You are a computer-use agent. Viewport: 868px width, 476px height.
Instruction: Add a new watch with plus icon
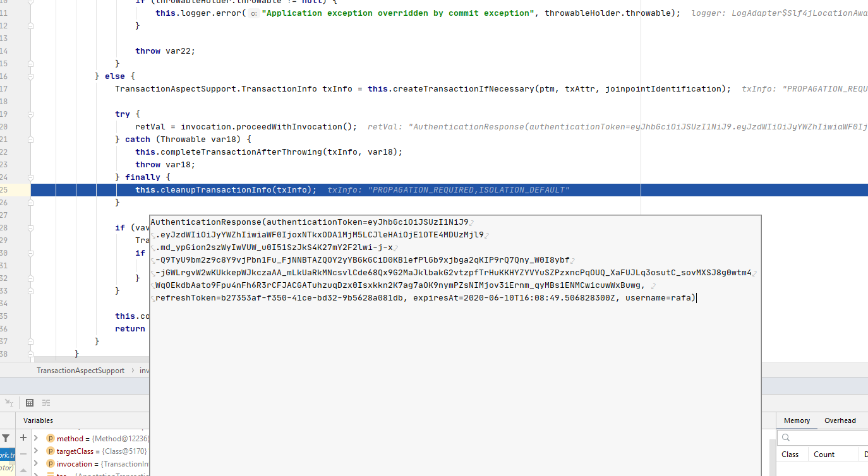point(23,437)
